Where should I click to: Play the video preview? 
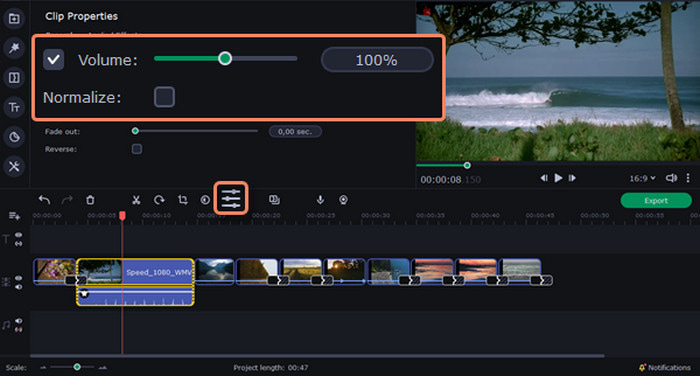coord(558,178)
